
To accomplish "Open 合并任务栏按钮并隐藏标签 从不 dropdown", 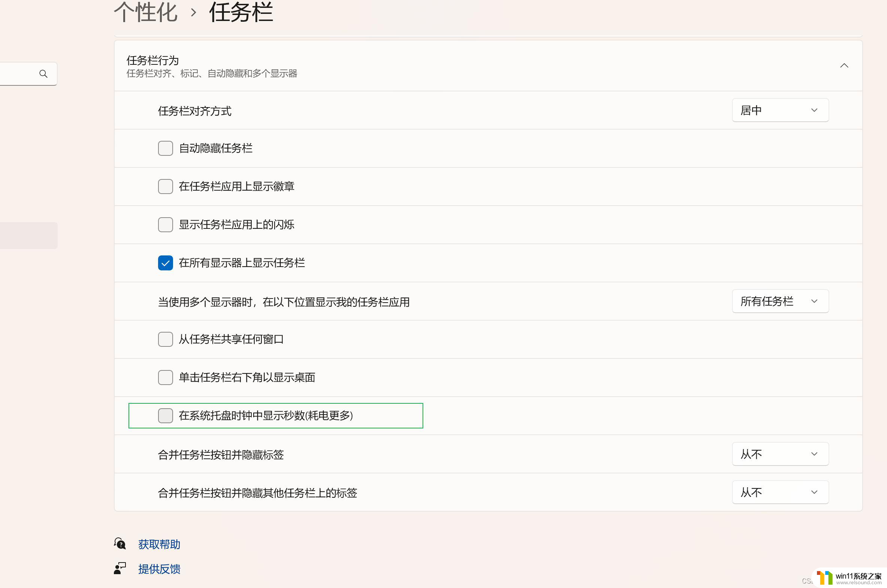I will (780, 454).
